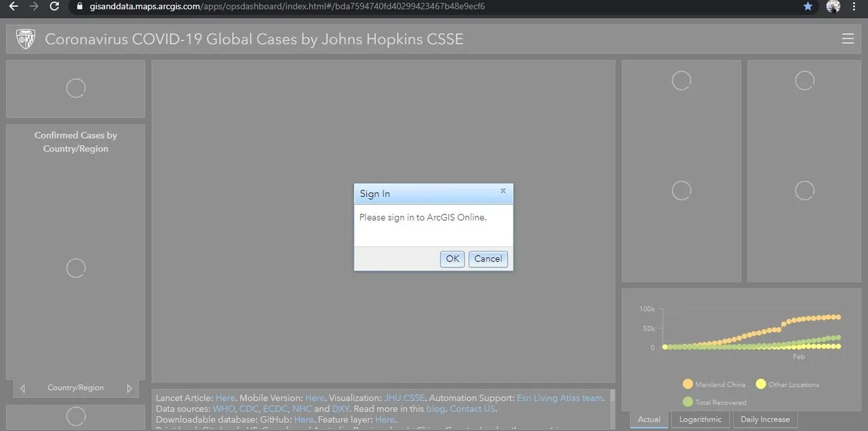Click the Johns Hopkins shield logo
The height and width of the screenshot is (431, 868).
click(x=26, y=39)
